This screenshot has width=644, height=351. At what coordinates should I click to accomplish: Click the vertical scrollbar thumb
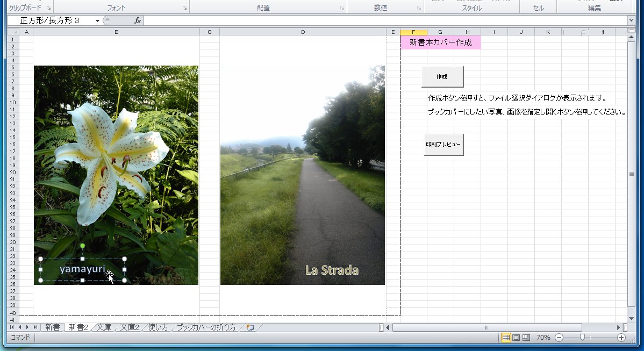[x=631, y=174]
